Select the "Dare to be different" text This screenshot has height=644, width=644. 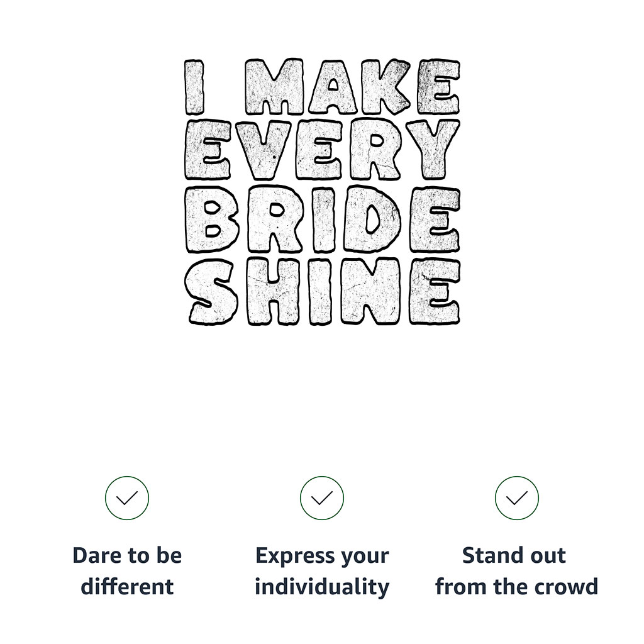(x=127, y=571)
